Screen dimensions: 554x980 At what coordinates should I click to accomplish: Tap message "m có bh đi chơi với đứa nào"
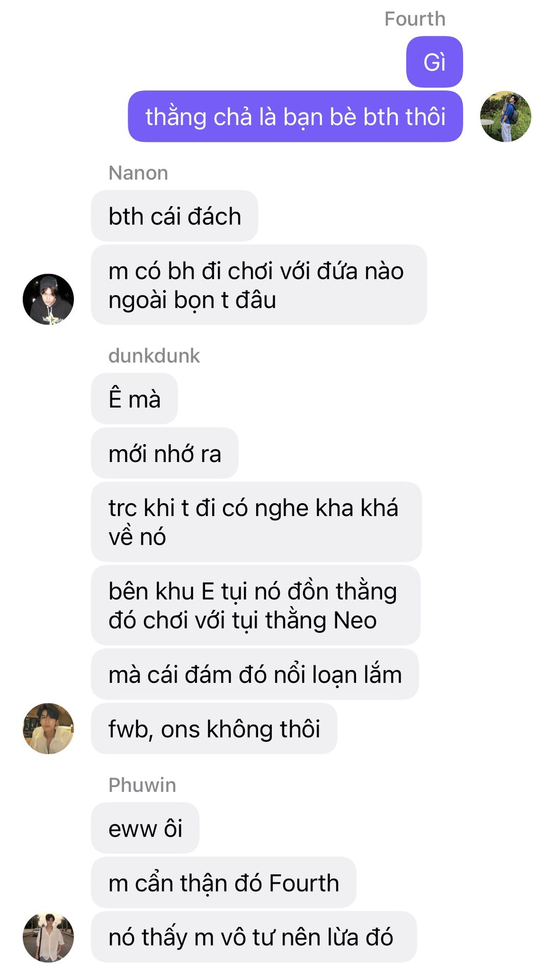pos(259,285)
